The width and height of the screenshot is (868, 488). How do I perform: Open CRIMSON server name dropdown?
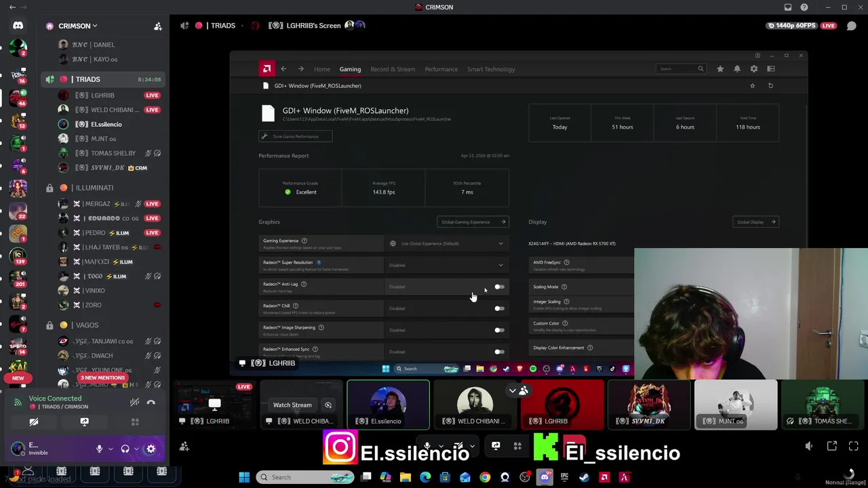[78, 26]
